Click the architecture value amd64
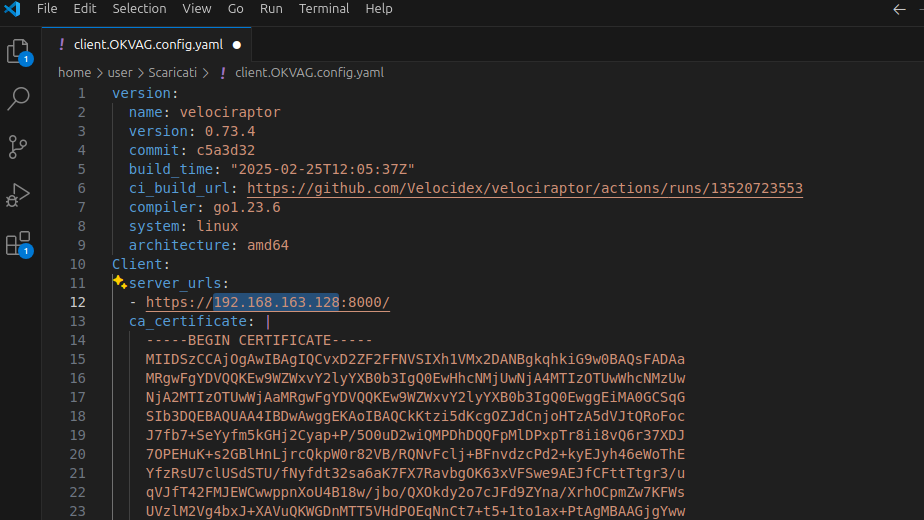Viewport: 924px width, 520px height. click(x=268, y=245)
